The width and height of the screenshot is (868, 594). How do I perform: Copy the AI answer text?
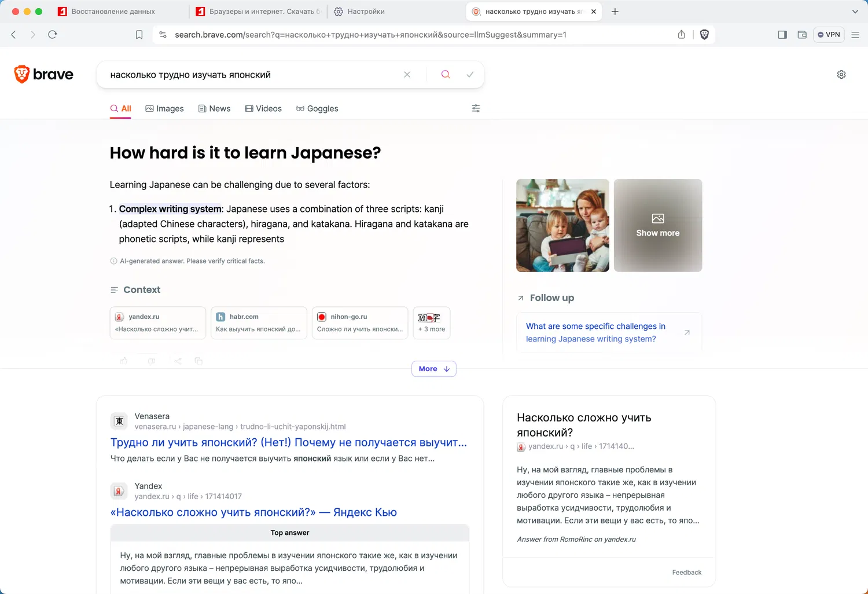click(x=198, y=361)
